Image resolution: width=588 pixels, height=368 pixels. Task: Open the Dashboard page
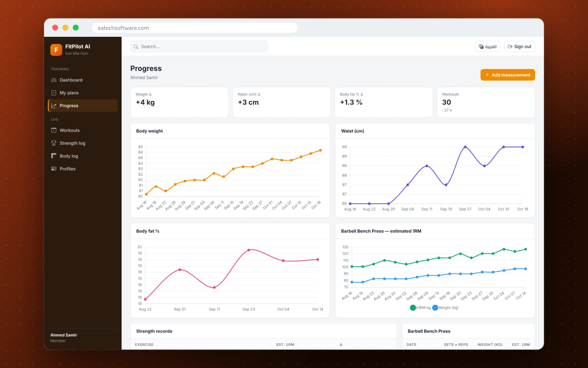click(83, 80)
